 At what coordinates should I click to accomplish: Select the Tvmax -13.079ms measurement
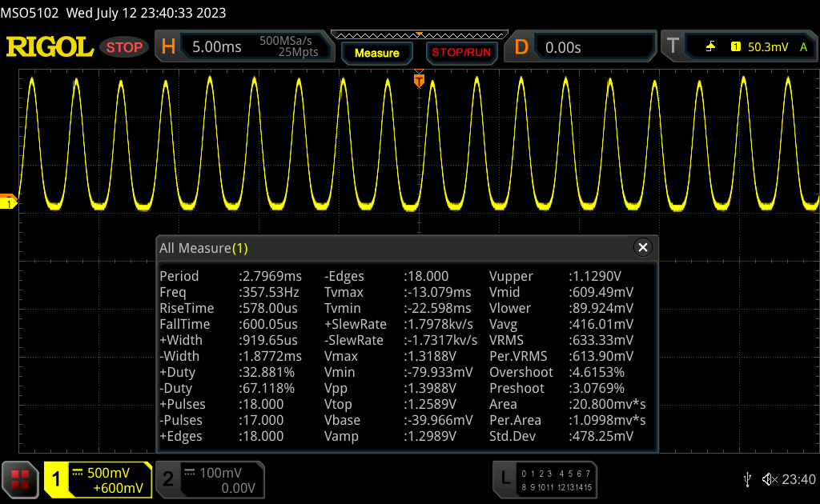pos(398,292)
